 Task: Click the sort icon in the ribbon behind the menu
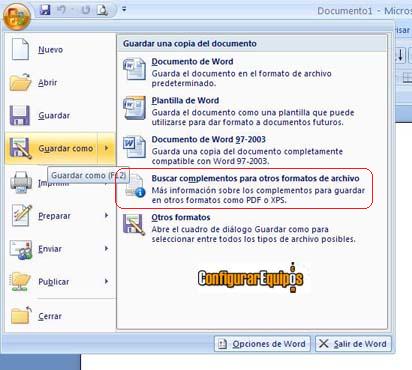tap(400, 55)
